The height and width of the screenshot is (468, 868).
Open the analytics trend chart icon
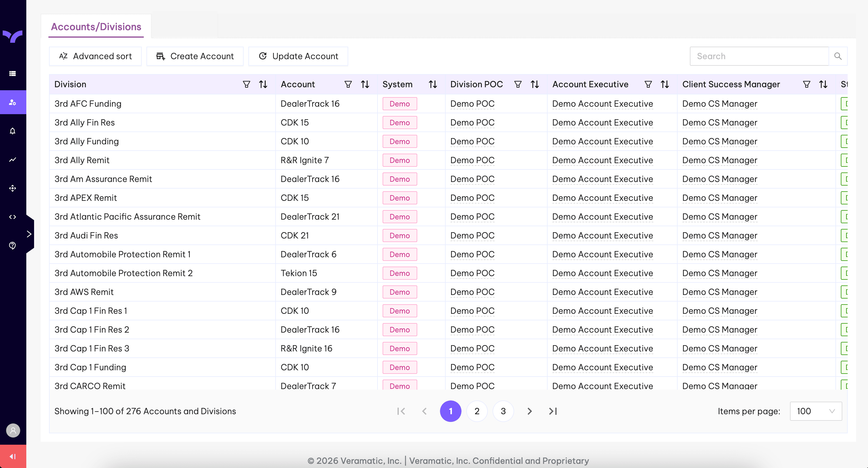pyautogui.click(x=13, y=160)
